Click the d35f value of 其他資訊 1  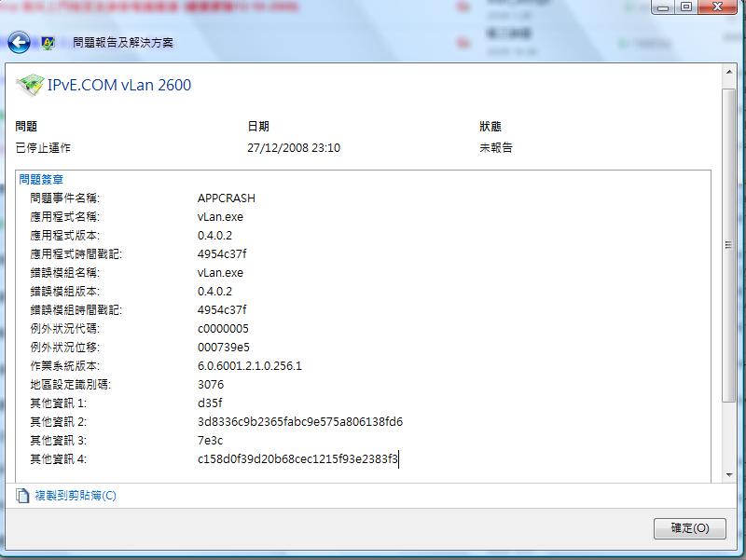click(x=210, y=403)
